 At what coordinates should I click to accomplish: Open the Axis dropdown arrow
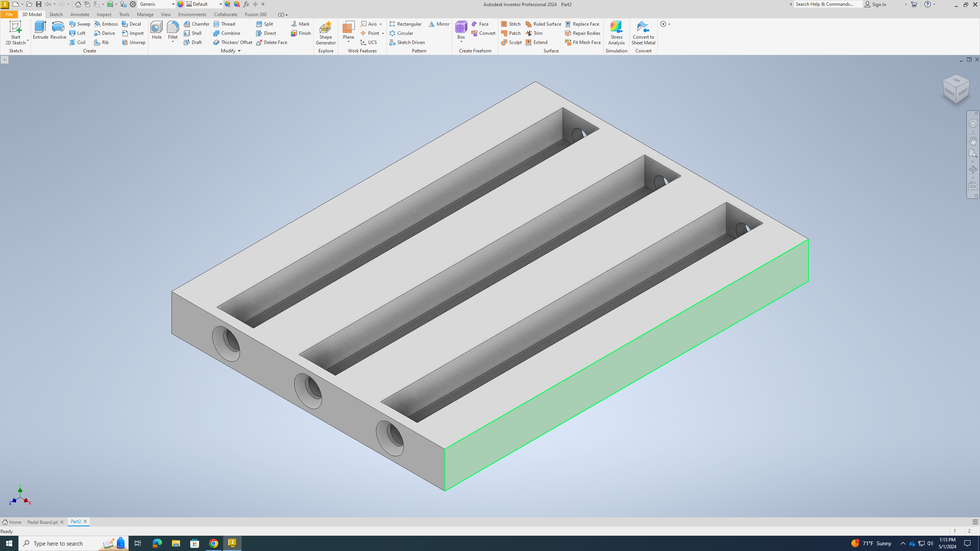381,24
